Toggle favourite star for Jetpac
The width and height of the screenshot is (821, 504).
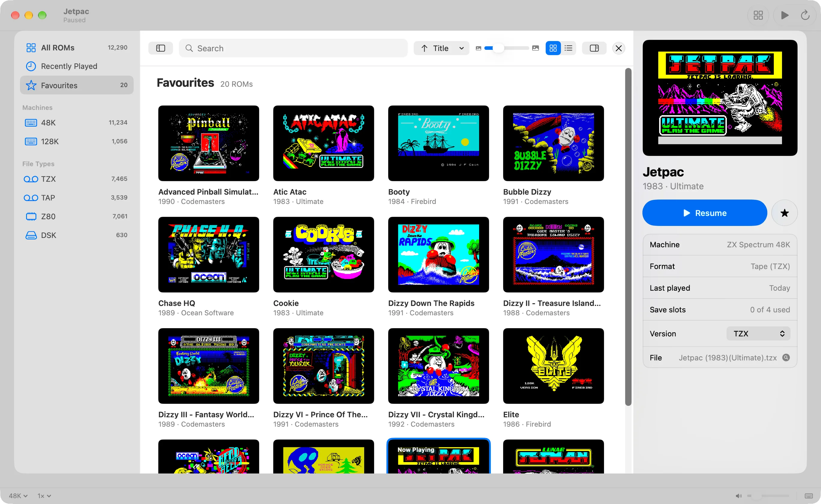(784, 213)
